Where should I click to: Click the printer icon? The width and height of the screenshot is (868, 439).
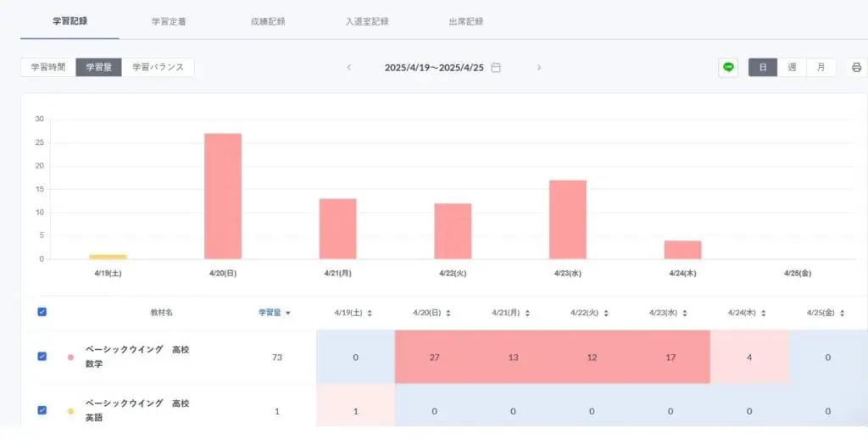pyautogui.click(x=856, y=68)
